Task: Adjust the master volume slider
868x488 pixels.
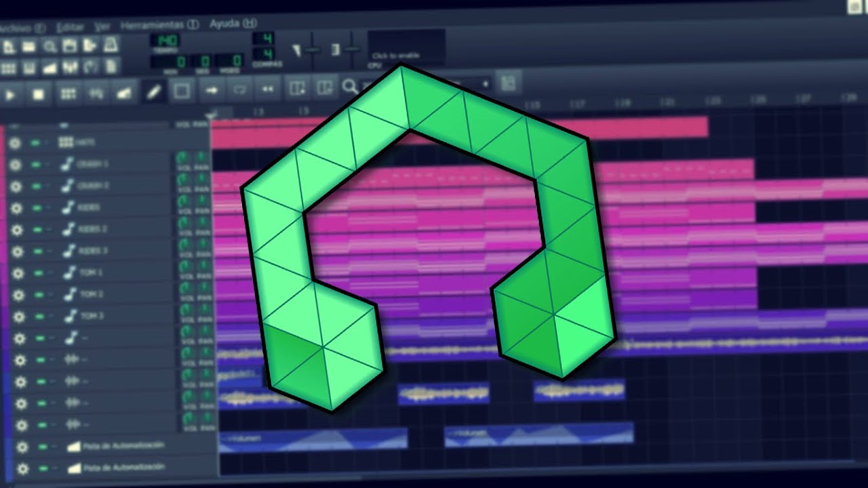Action: click(312, 49)
